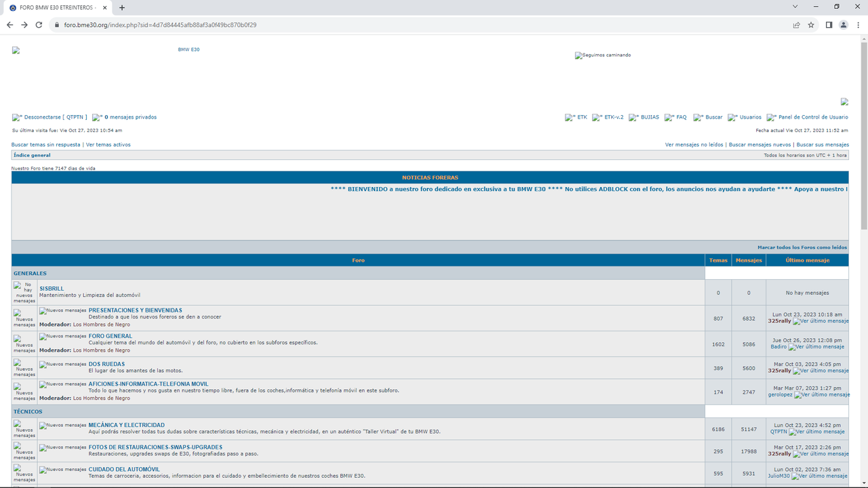This screenshot has height=488, width=868.
Task: Open Chrome three-dot menu
Action: [858, 25]
